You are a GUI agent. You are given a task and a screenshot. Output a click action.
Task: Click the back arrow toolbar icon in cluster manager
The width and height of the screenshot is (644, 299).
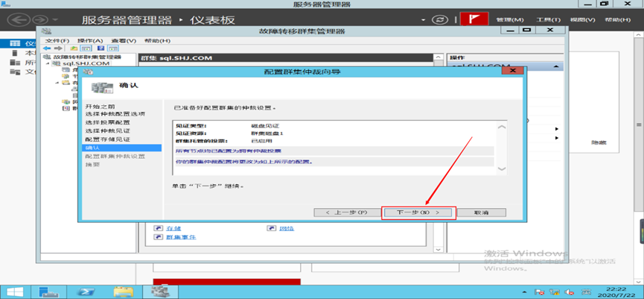pyautogui.click(x=47, y=48)
